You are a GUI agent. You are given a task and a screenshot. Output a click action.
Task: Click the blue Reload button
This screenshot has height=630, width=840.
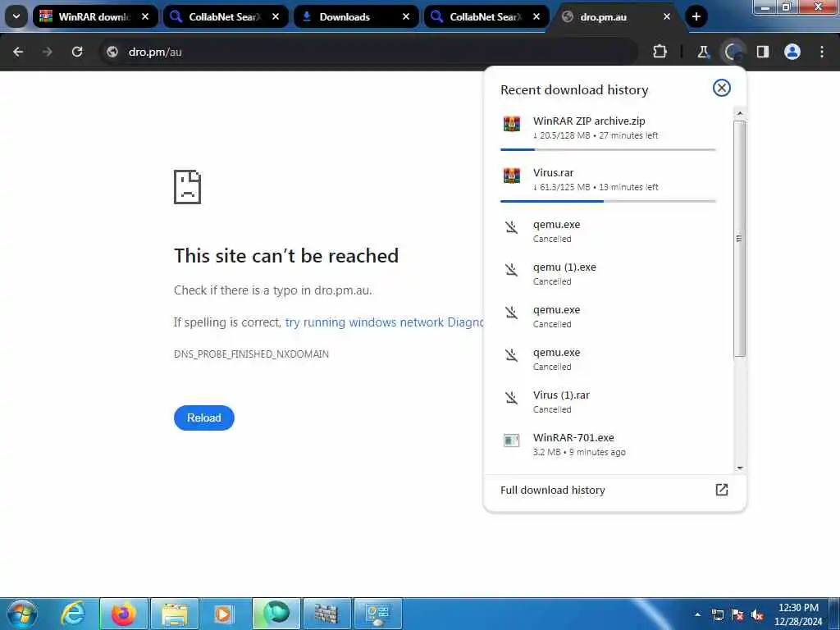click(x=203, y=418)
